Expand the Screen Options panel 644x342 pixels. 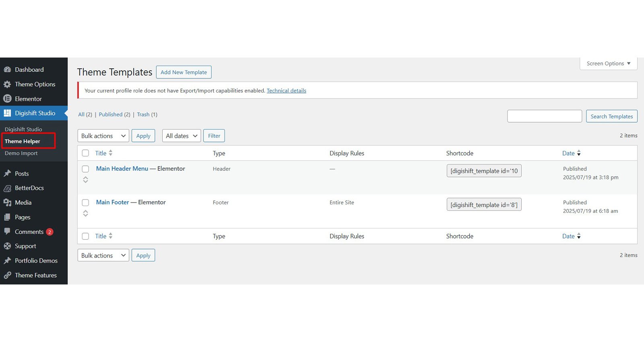click(x=608, y=64)
